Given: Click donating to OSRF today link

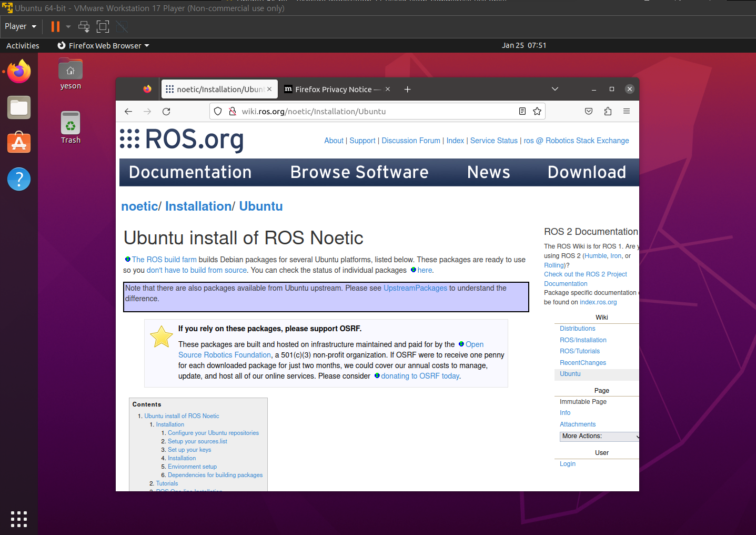Looking at the screenshot, I should point(420,376).
